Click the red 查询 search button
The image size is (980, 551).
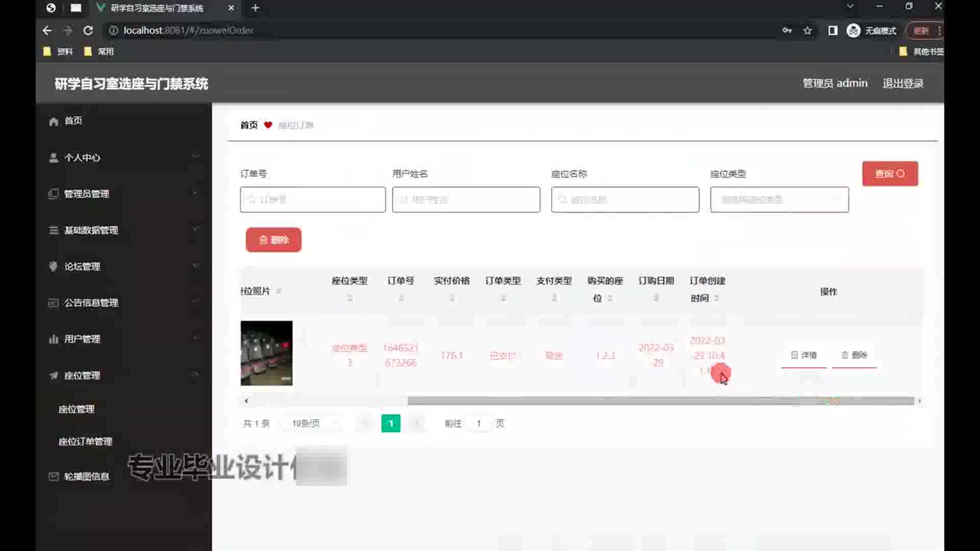coord(890,173)
